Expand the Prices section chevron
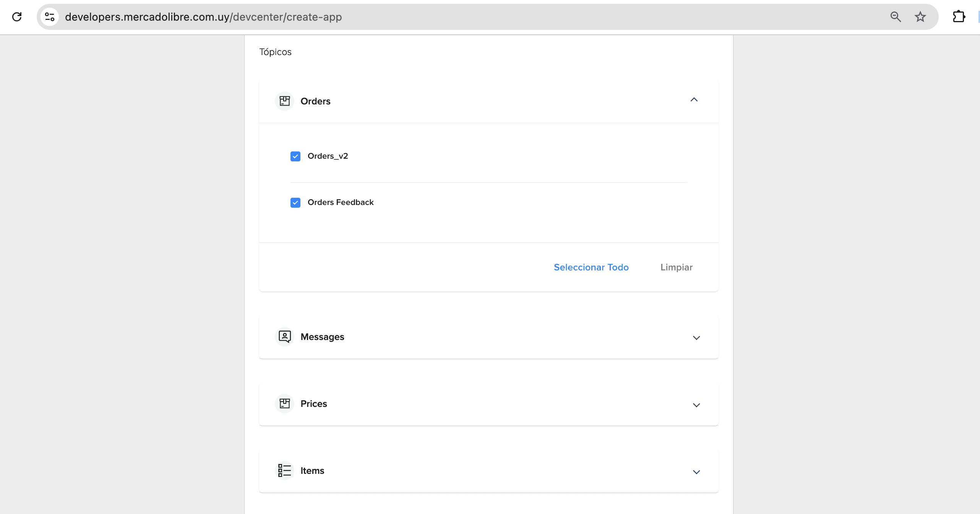Screen dimensions: 980x514 pyautogui.click(x=696, y=405)
